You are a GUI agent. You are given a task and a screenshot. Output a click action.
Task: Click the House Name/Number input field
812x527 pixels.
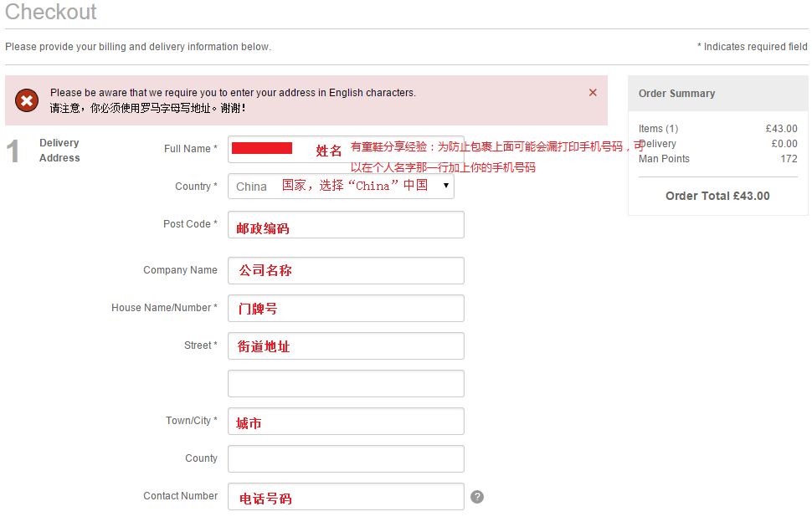346,308
